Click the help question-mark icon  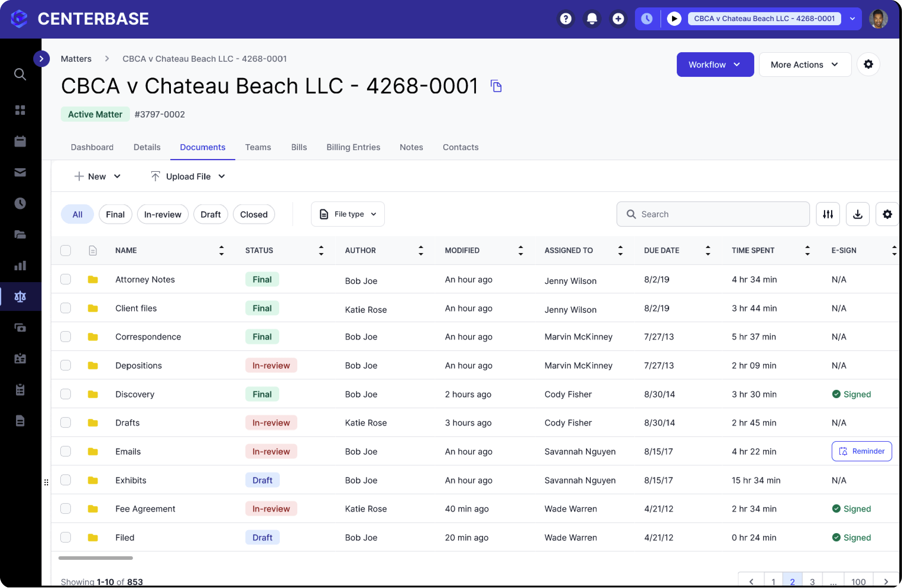pos(566,19)
